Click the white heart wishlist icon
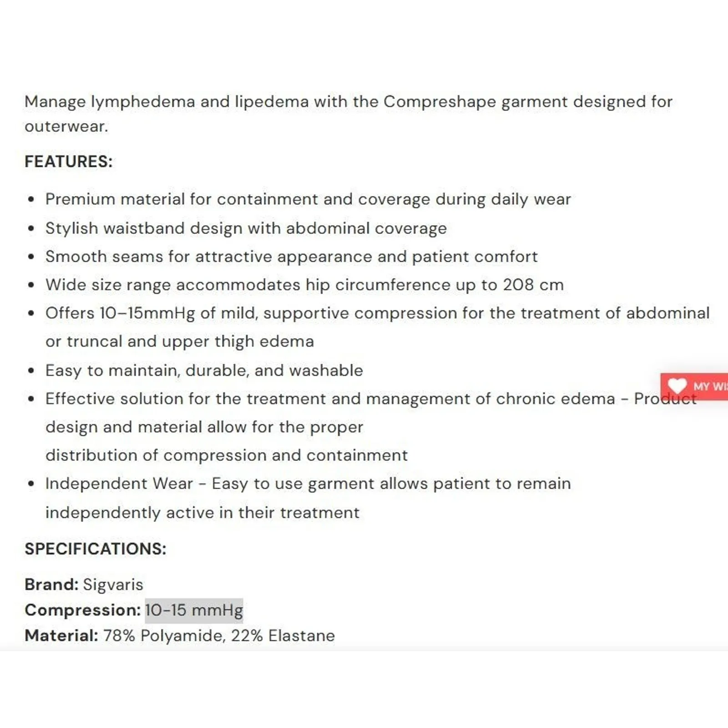The height and width of the screenshot is (728, 728). click(677, 386)
